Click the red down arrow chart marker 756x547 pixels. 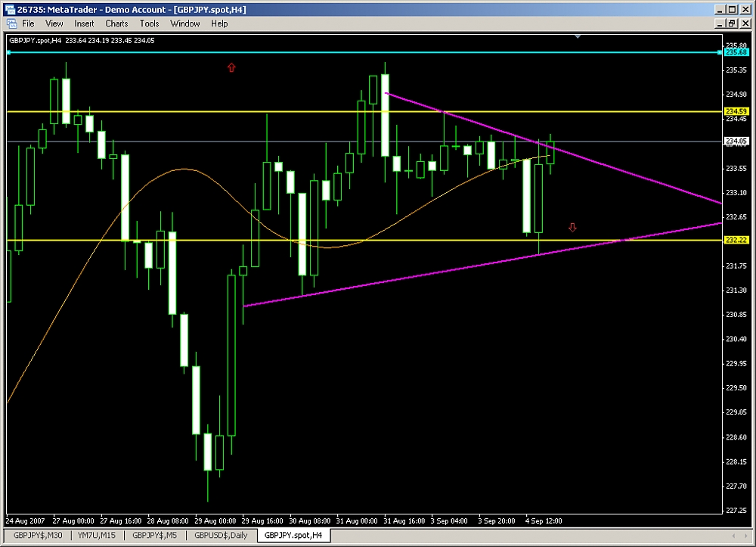click(572, 227)
